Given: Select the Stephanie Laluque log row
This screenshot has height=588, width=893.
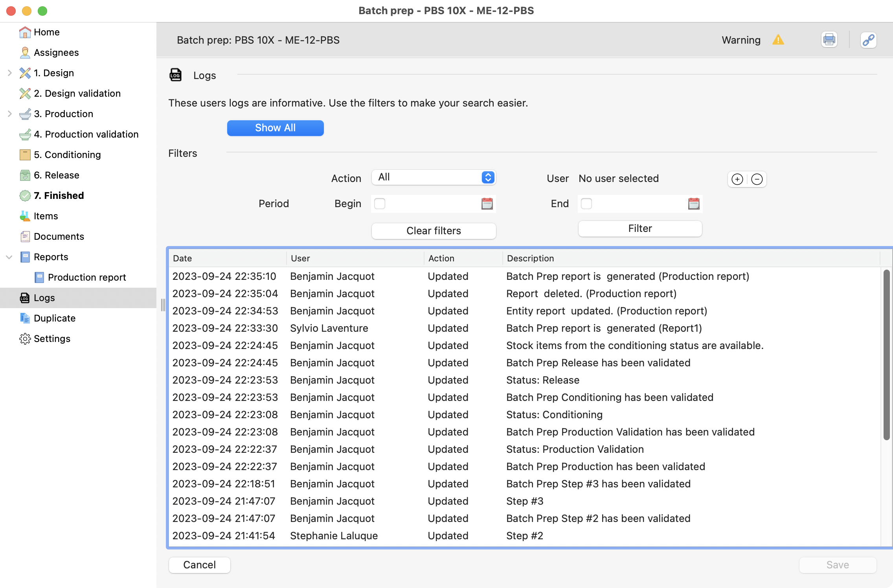Looking at the screenshot, I should [525, 536].
